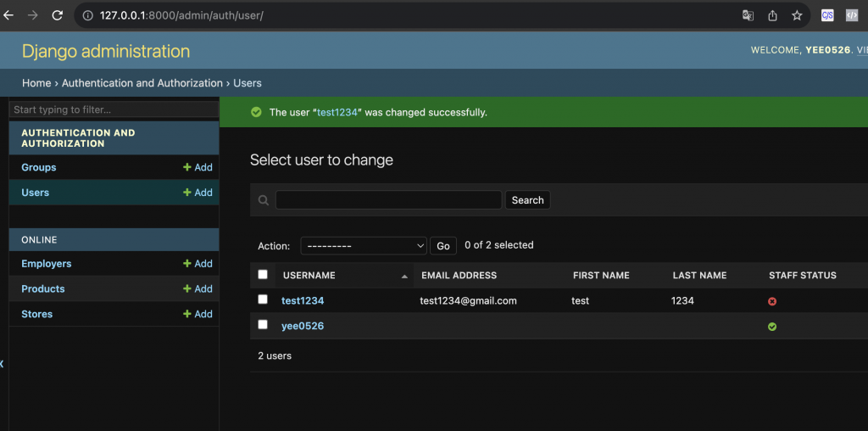Click the ONLINE sidebar section heading
The image size is (868, 431).
pos(39,240)
